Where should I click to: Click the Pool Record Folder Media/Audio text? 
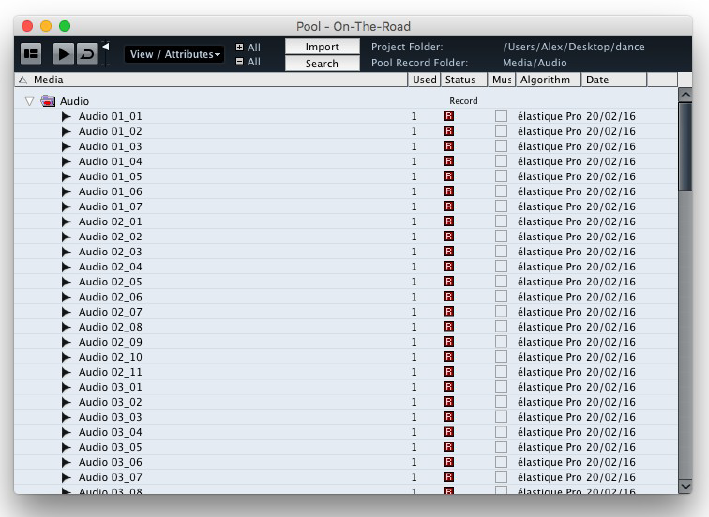(x=534, y=62)
